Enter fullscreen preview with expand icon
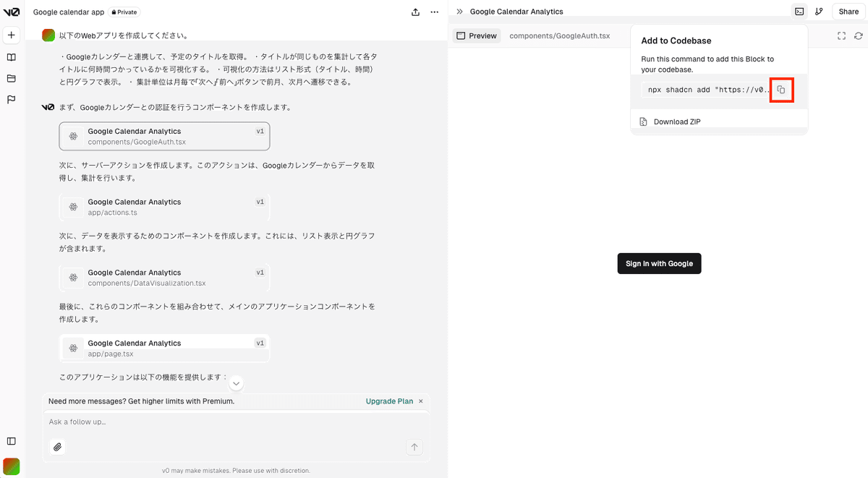The width and height of the screenshot is (868, 478). click(841, 35)
